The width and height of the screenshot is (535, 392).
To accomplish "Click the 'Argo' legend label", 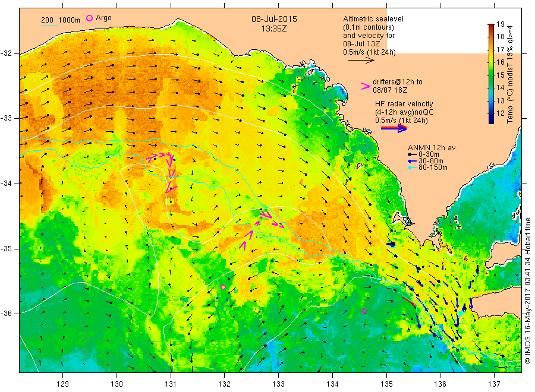I will (103, 18).
